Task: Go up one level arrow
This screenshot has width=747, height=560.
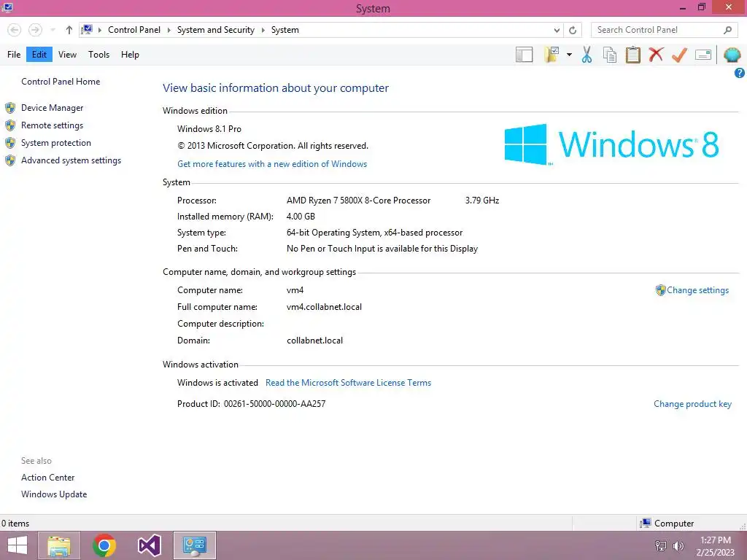Action: click(69, 30)
